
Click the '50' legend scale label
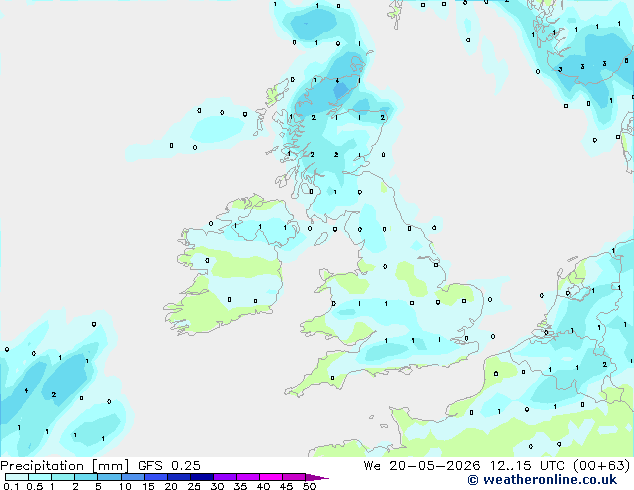click(309, 486)
